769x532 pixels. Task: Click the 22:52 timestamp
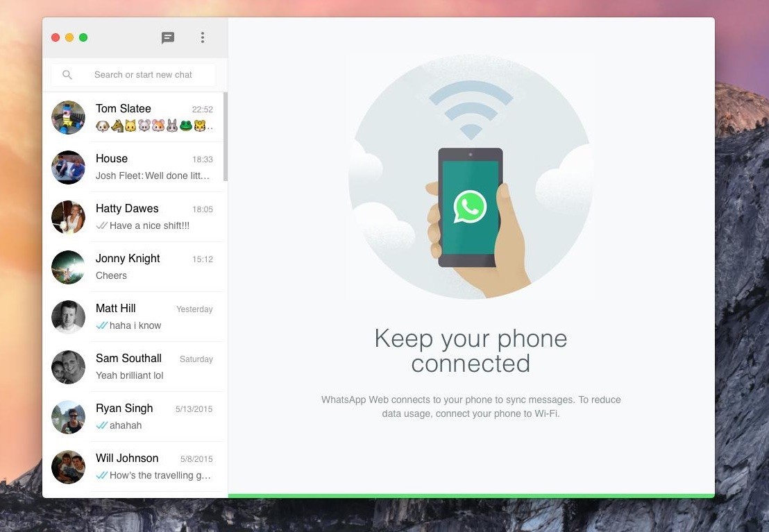pyautogui.click(x=203, y=110)
